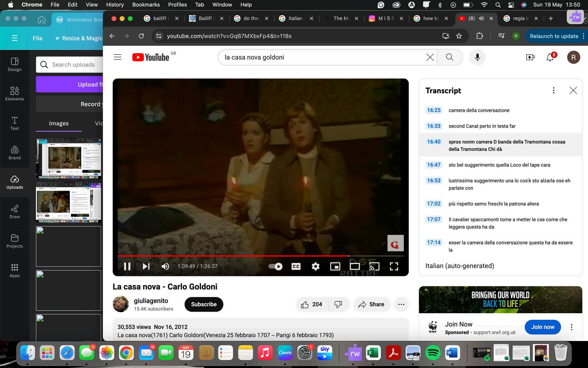588x368 pixels.
Task: Select the transcript line at 17:14
Action: (501, 246)
